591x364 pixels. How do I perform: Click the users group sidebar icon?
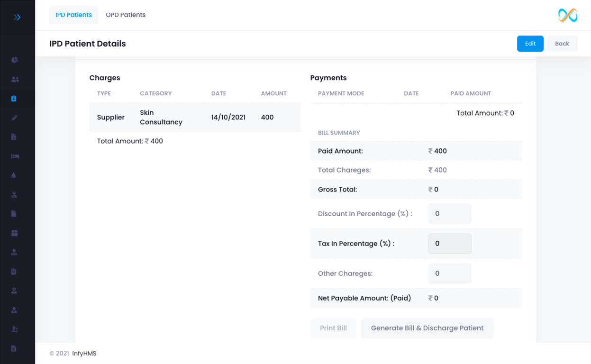click(x=15, y=80)
